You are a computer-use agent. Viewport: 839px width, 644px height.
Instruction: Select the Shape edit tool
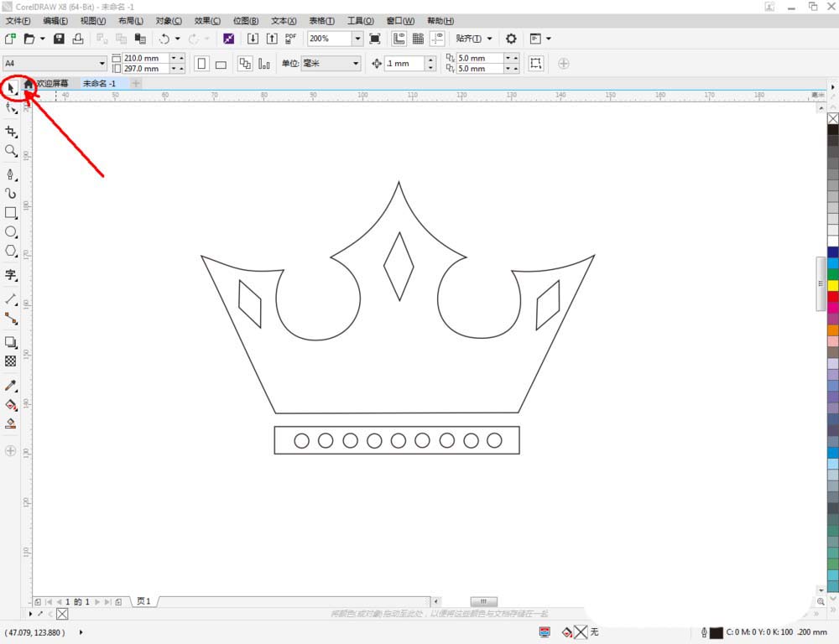(x=11, y=109)
